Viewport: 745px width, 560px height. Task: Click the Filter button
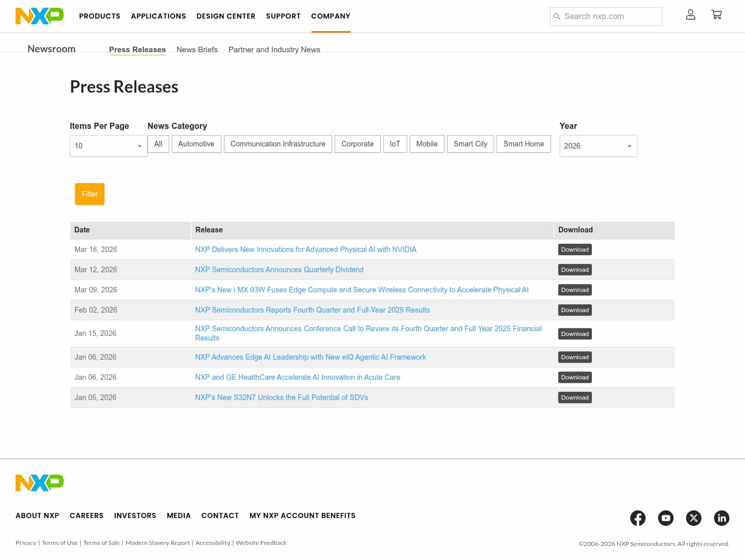90,194
